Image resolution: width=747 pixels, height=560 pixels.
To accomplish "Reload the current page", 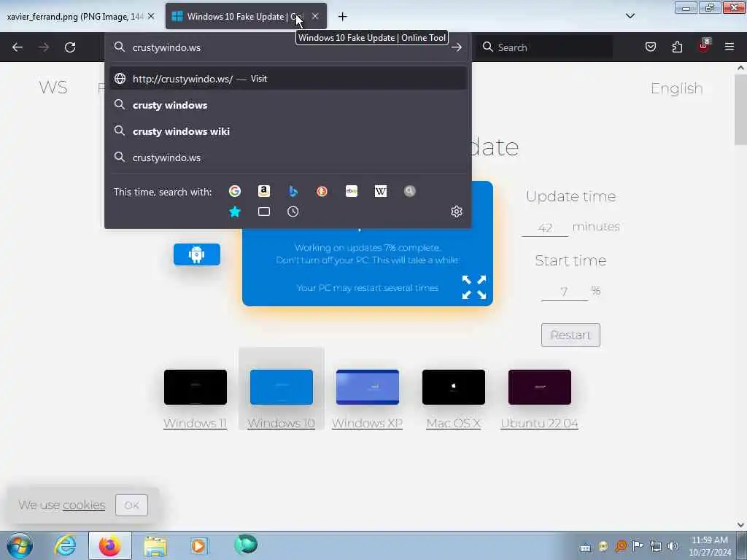I will click(70, 47).
